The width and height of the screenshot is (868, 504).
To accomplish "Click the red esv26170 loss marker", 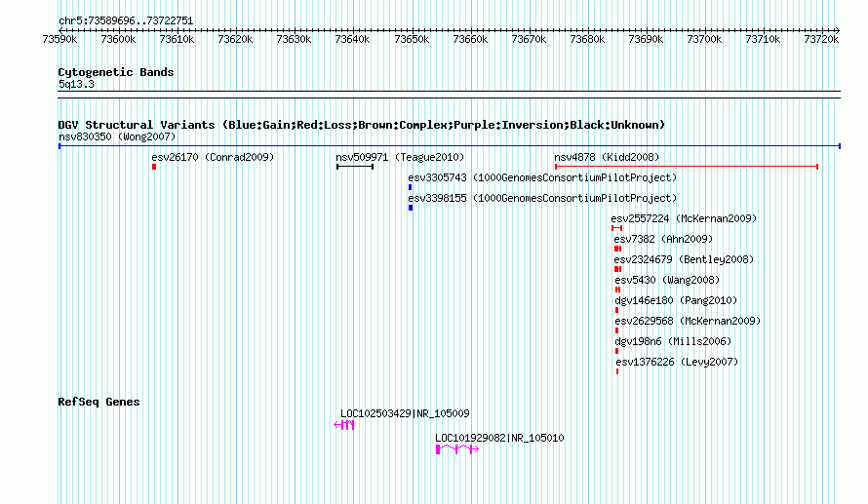I will coord(154,167).
